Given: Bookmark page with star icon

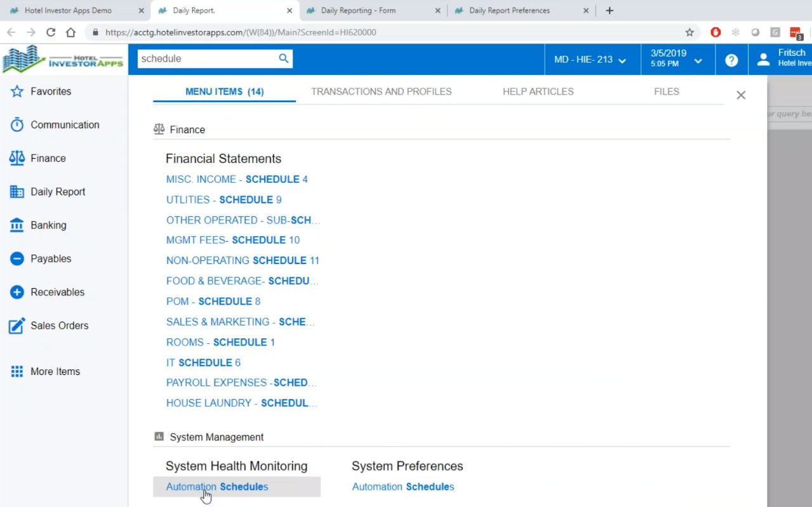Looking at the screenshot, I should point(689,32).
